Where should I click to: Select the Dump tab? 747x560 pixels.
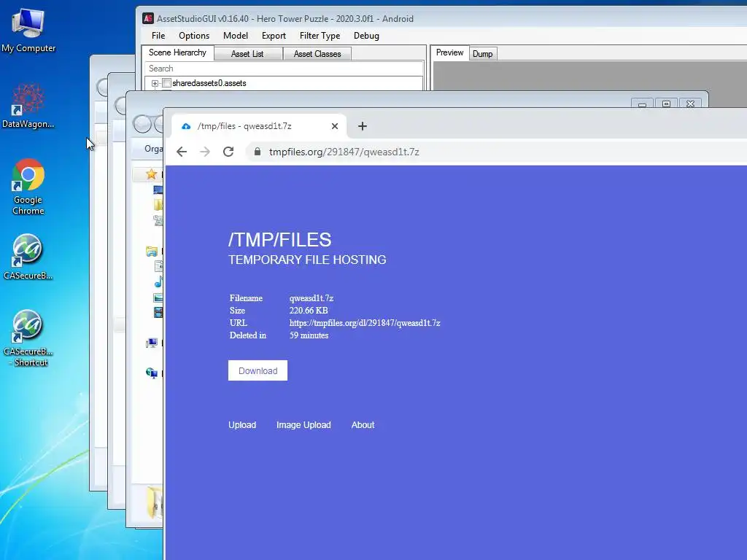pyautogui.click(x=483, y=54)
